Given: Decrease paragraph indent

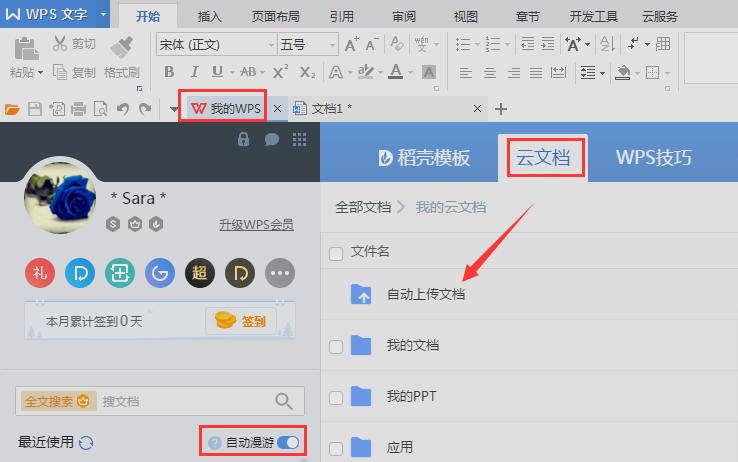Looking at the screenshot, I should [x=528, y=44].
